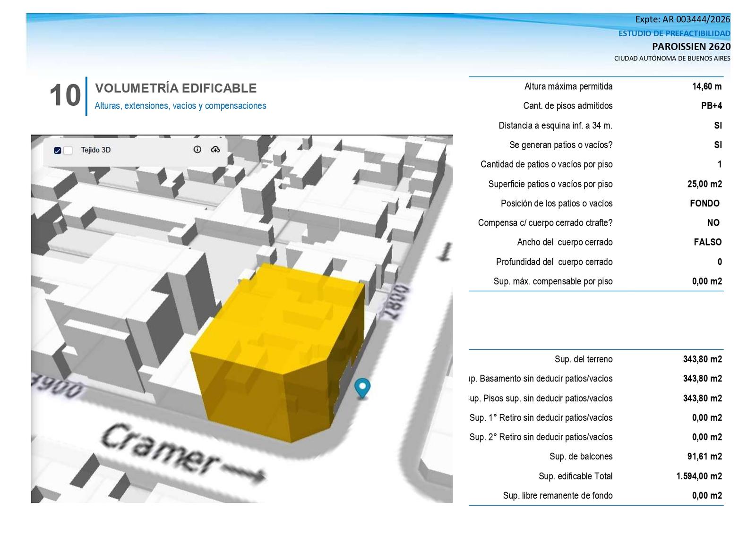Click the 'PAROISSIEN 2620' address title
The width and height of the screenshot is (756, 534).
[691, 46]
